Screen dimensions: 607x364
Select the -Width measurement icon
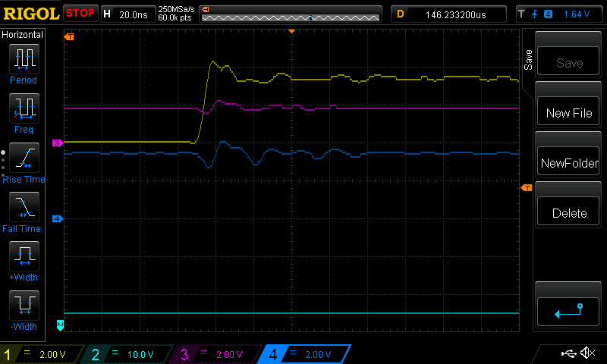[x=24, y=305]
